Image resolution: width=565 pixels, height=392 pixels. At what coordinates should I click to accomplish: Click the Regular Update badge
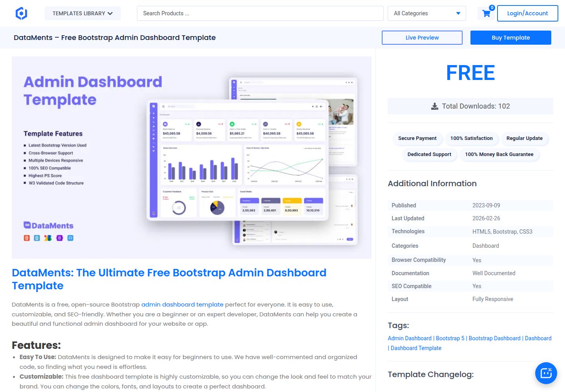click(525, 138)
